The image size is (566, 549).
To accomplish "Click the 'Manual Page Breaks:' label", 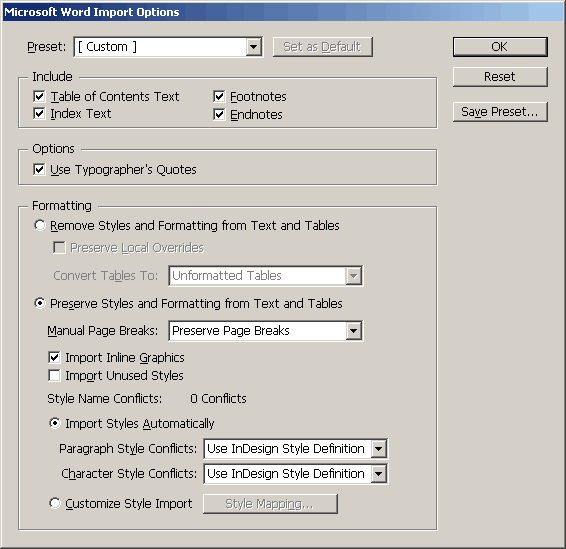I will (x=103, y=331).
